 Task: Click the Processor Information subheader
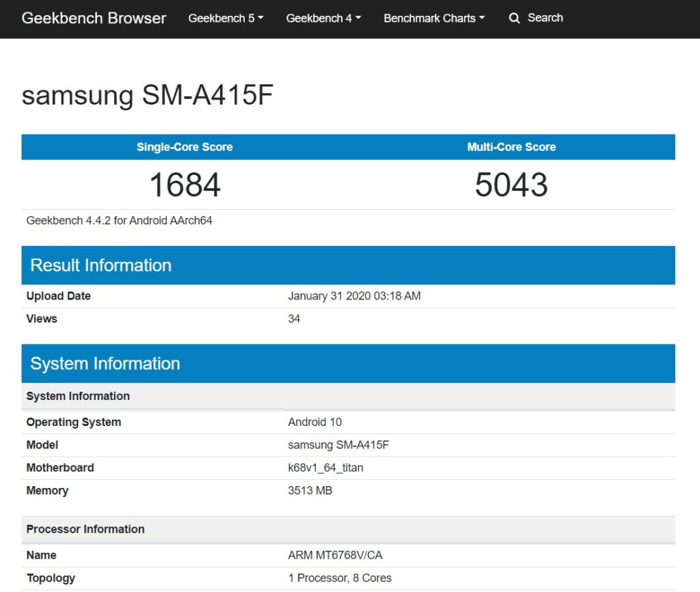click(x=348, y=529)
